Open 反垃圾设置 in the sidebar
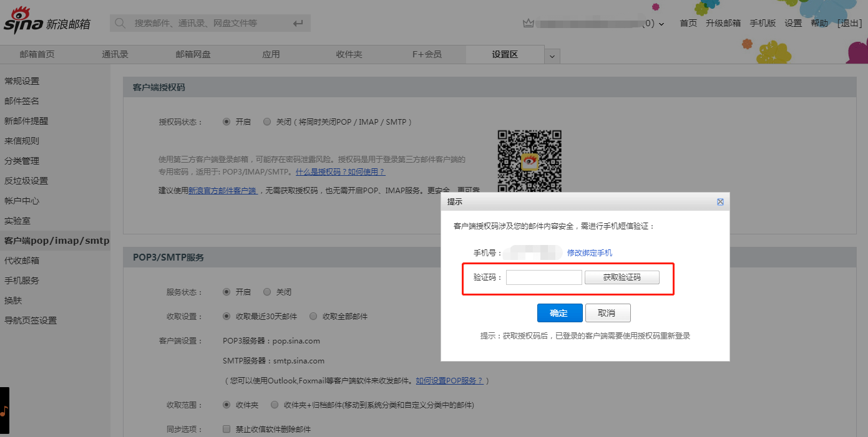The image size is (868, 437). point(26,181)
